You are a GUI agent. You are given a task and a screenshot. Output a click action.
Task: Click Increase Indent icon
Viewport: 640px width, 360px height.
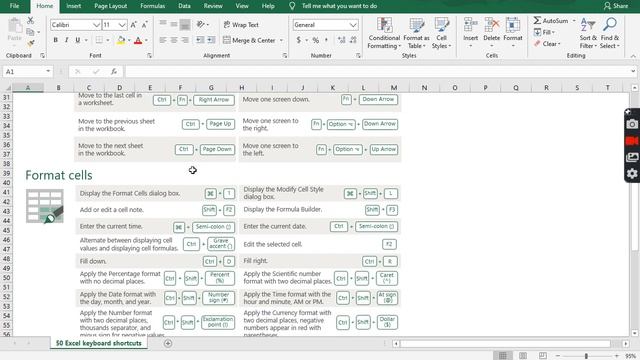(x=211, y=40)
